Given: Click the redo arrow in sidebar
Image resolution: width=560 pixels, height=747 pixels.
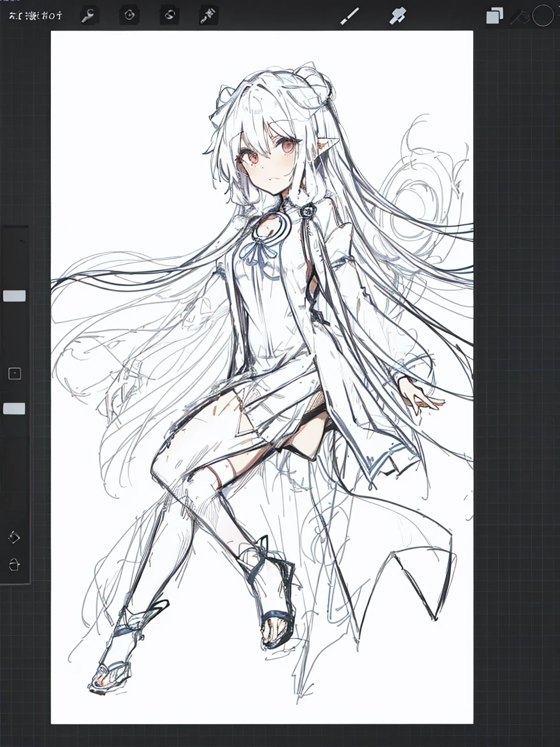Looking at the screenshot, I should (15, 564).
